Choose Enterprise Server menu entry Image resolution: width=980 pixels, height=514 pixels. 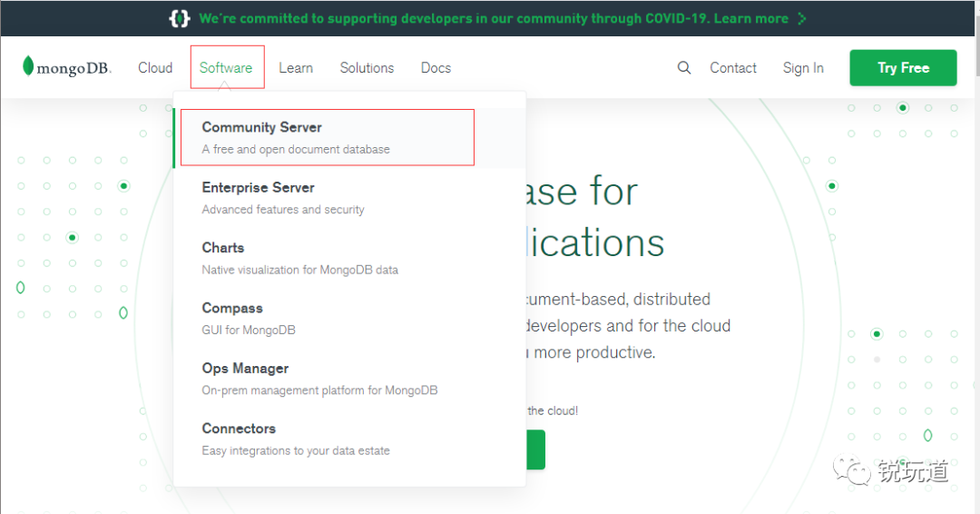pos(258,188)
